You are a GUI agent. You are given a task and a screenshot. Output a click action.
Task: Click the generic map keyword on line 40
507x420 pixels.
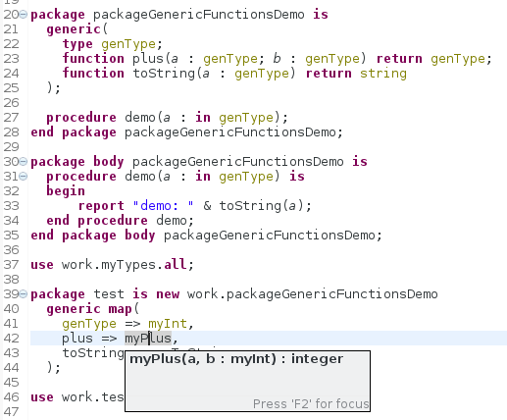tap(89, 309)
